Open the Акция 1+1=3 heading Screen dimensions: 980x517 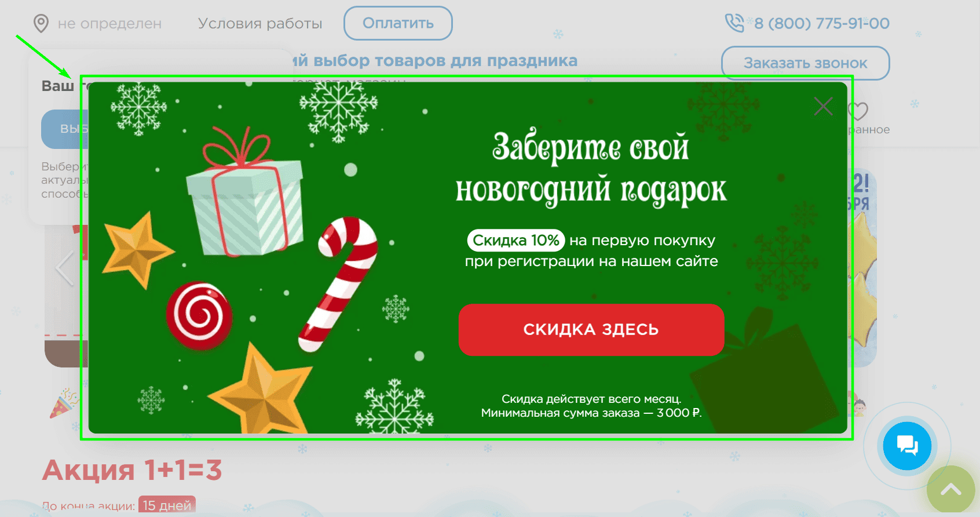click(x=132, y=470)
